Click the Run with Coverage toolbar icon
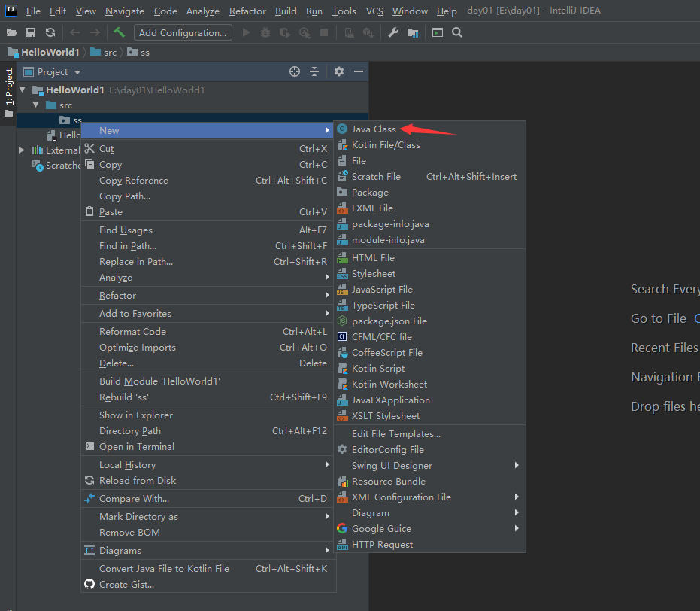700x611 pixels. (x=285, y=32)
